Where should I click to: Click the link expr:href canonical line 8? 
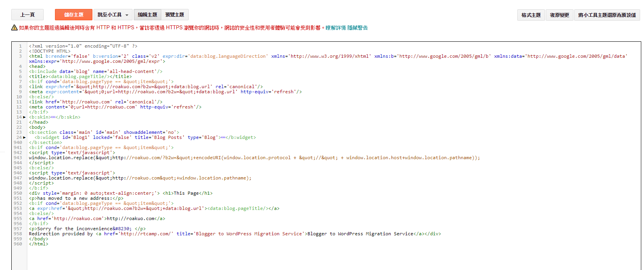tap(146, 87)
